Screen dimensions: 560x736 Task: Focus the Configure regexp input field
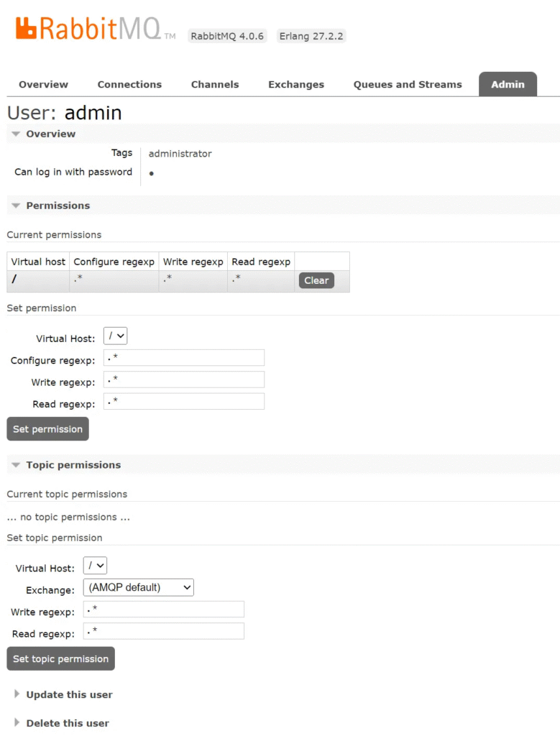[183, 358]
